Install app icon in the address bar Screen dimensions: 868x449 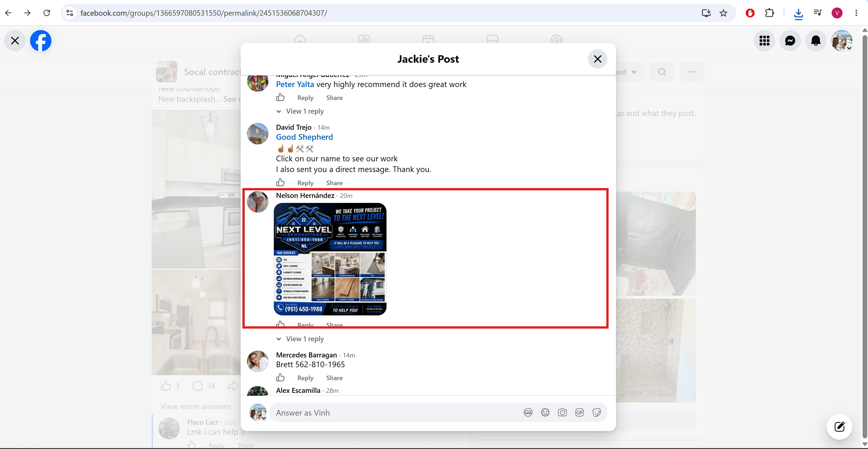pyautogui.click(x=706, y=13)
